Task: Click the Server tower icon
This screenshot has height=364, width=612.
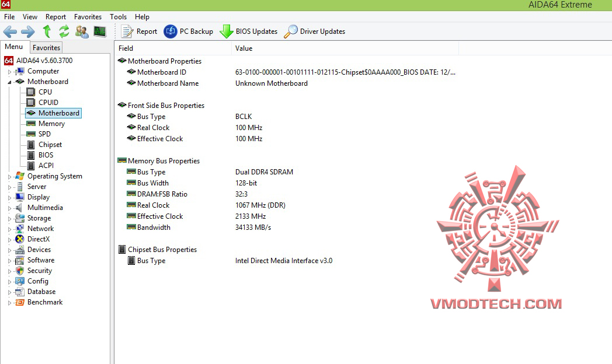Action: [x=19, y=187]
